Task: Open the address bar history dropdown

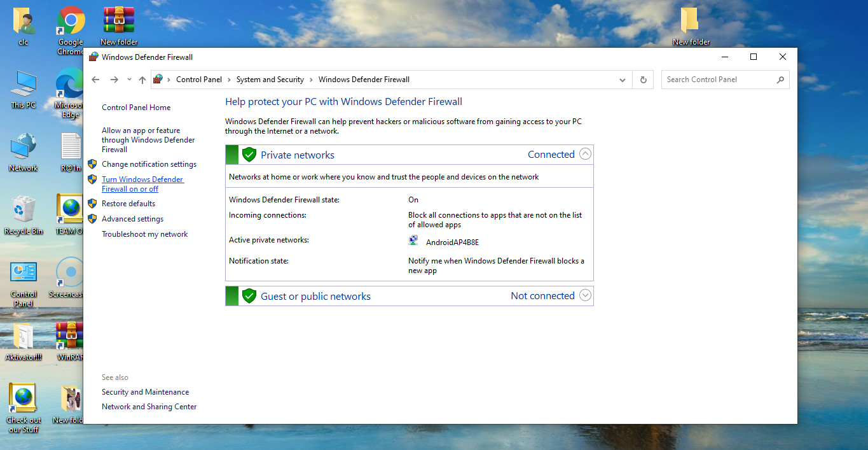Action: pos(622,79)
